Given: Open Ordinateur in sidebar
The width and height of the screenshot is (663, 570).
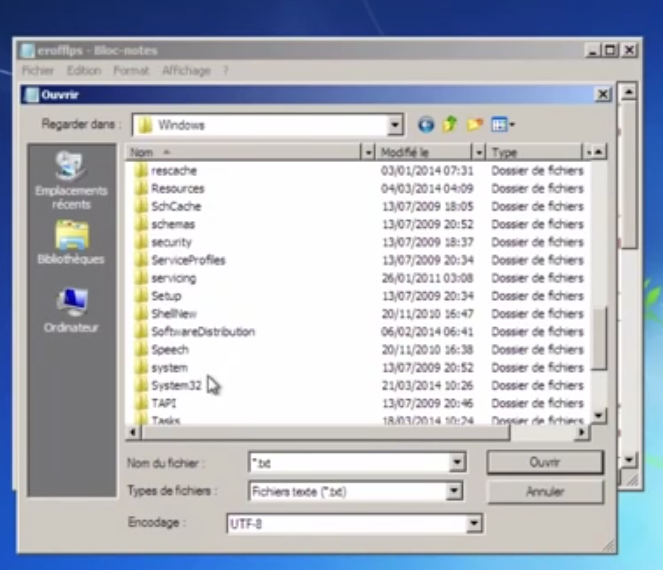Looking at the screenshot, I should tap(71, 310).
